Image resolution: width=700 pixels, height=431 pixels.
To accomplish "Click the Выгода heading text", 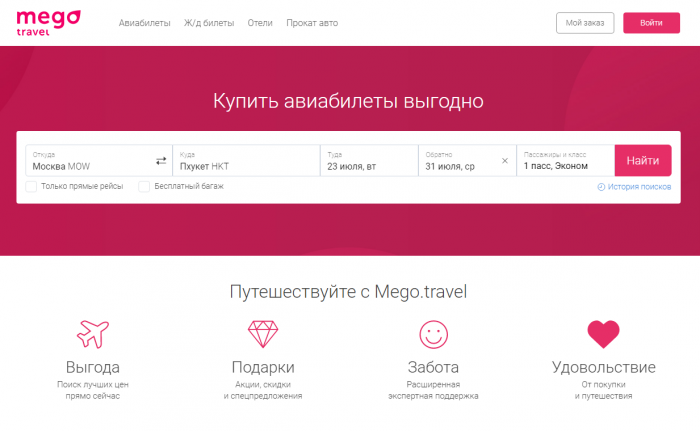I will tap(93, 367).
